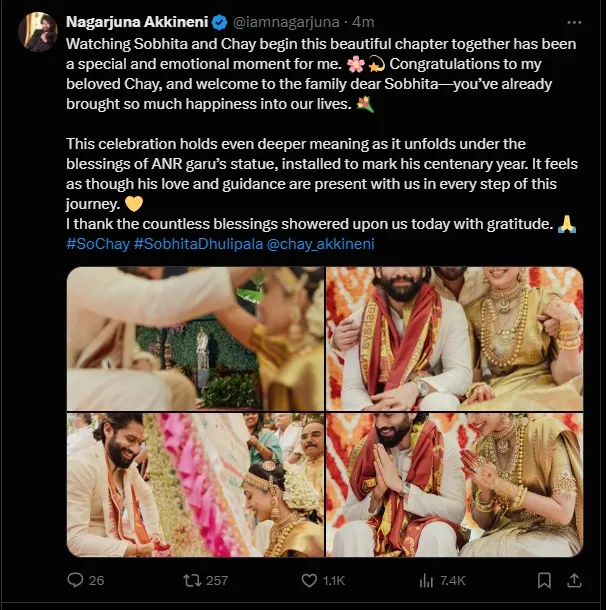Open the three-dot more options menu

click(x=574, y=23)
